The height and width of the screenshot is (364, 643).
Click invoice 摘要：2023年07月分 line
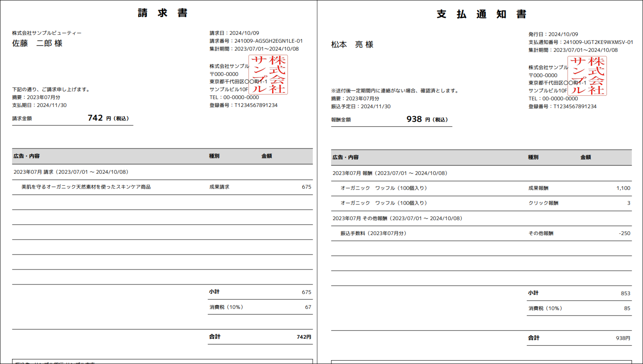pyautogui.click(x=36, y=97)
